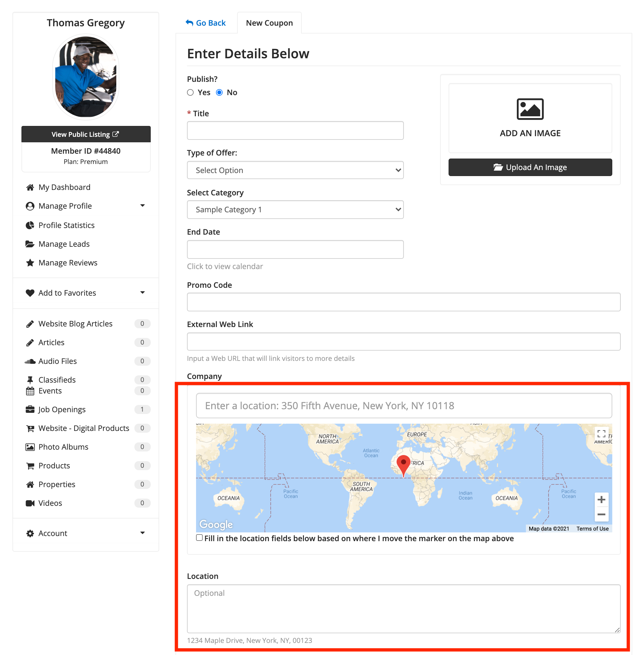644x655 pixels.
Task: Click the Videos camera icon in sidebar
Action: [x=30, y=503]
